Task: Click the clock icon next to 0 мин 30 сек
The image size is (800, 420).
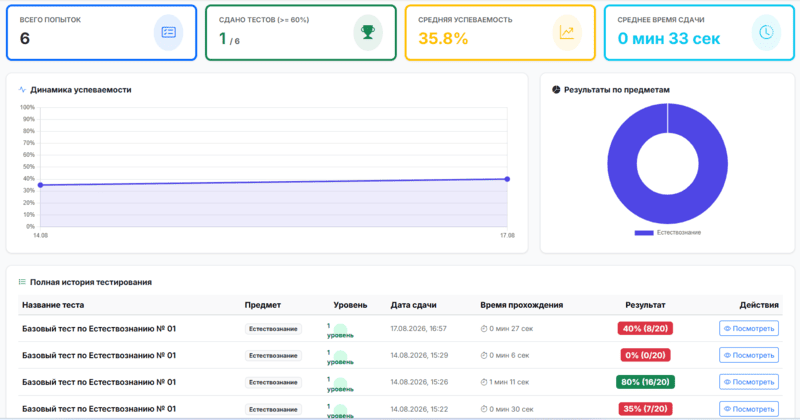Action: click(484, 409)
